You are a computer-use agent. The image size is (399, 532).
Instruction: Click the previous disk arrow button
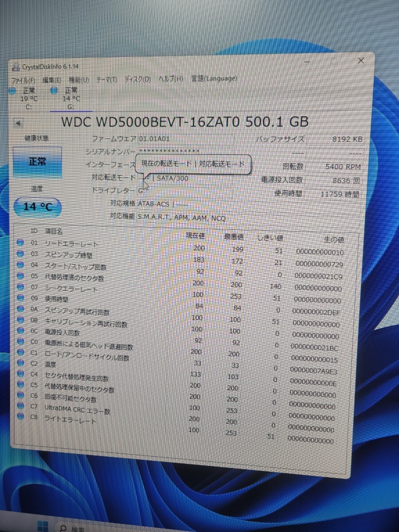tap(19, 124)
